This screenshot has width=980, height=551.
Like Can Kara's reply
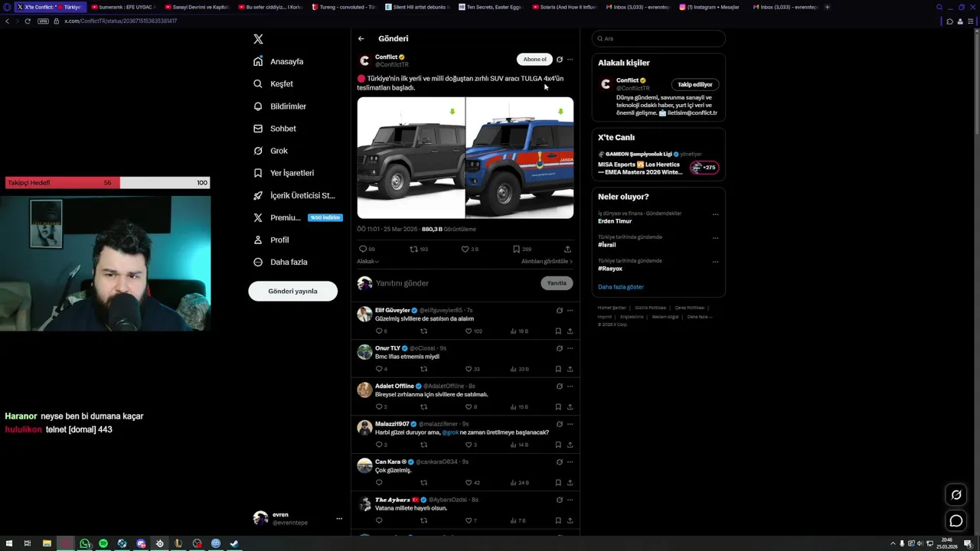[x=469, y=483]
